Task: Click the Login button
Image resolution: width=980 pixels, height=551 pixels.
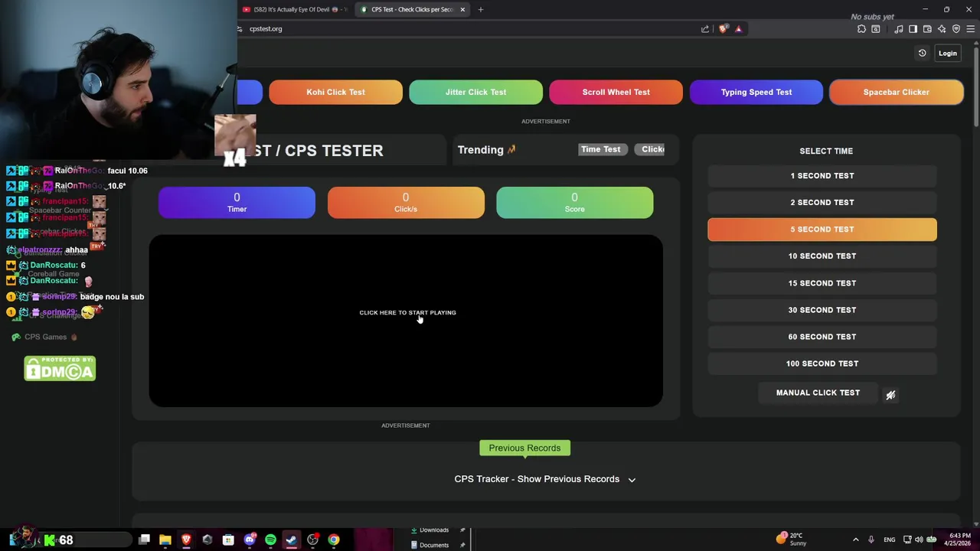Action: coord(947,54)
